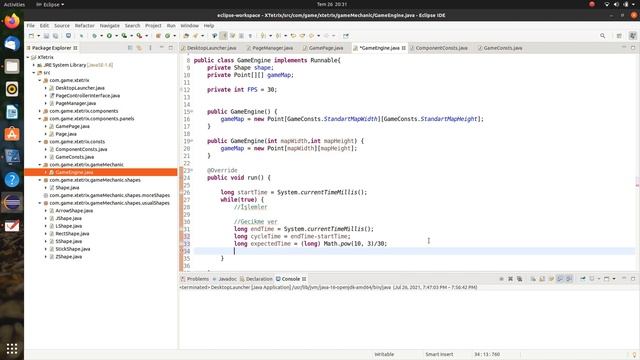Click the New file toolbar icon
Viewport: 640px width, 360px height.
click(x=31, y=36)
